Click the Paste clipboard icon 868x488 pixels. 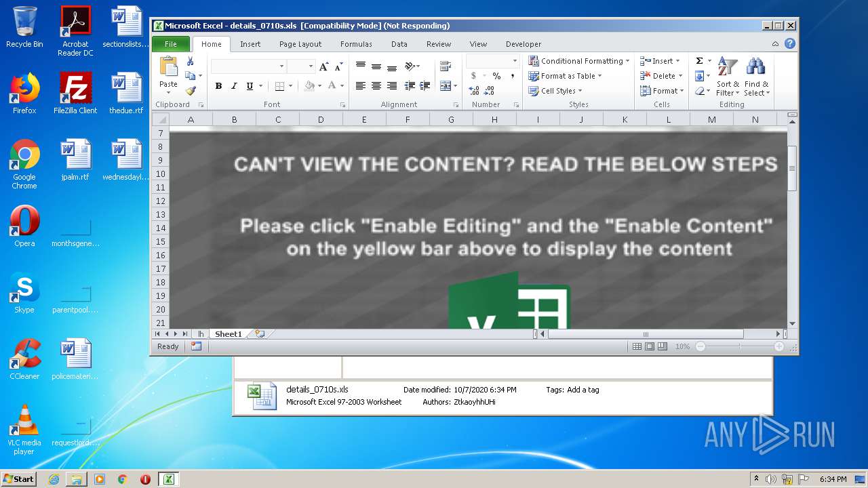(x=168, y=66)
